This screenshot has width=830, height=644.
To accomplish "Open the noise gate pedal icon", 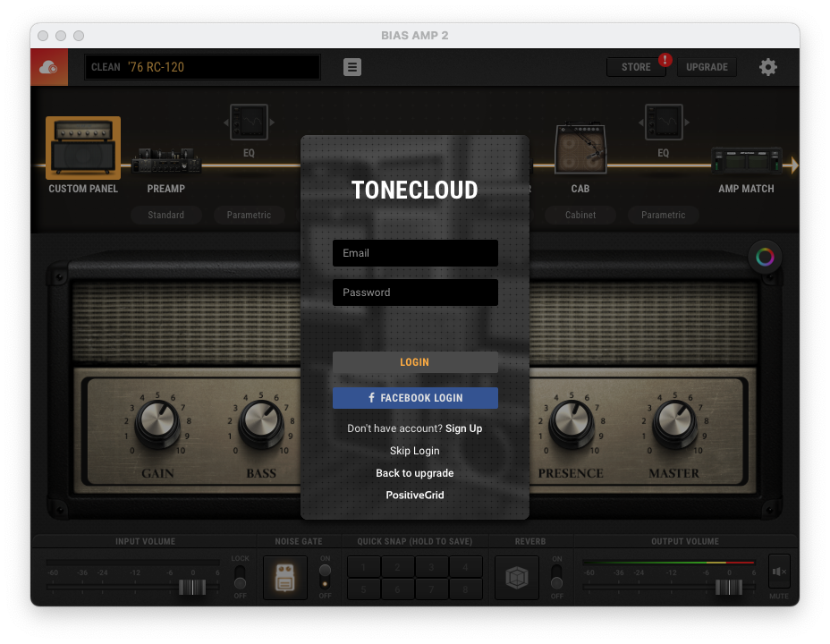I will tap(285, 577).
